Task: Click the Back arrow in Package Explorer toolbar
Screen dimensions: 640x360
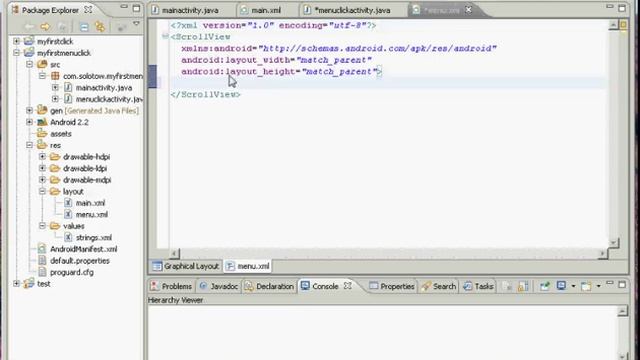Action: click(29, 27)
